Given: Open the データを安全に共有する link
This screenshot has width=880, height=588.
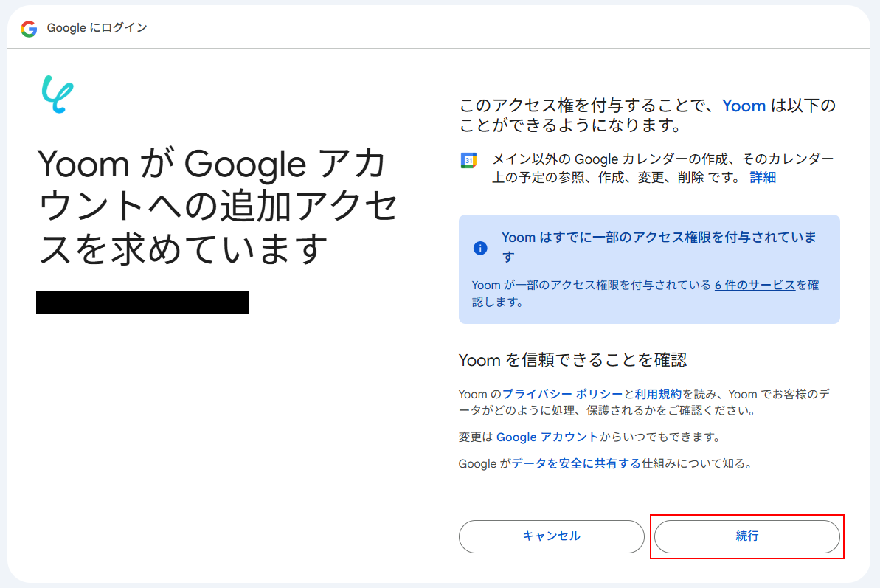Looking at the screenshot, I should 576,464.
